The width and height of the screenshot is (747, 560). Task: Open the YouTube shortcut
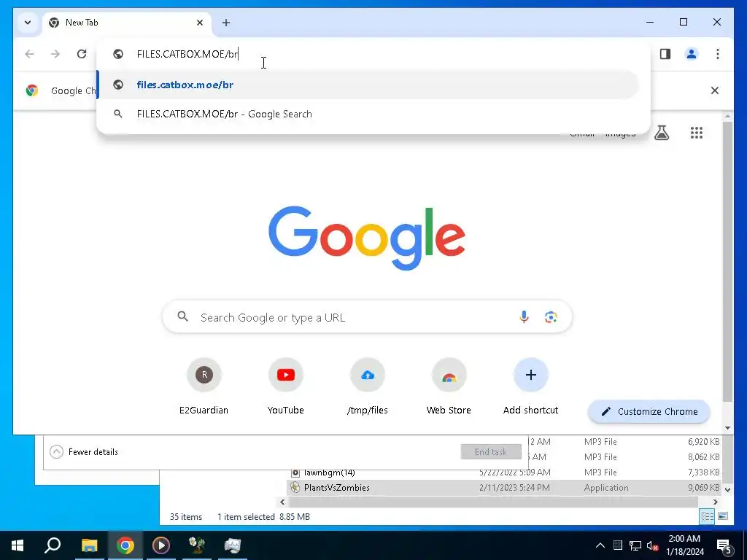pos(286,386)
